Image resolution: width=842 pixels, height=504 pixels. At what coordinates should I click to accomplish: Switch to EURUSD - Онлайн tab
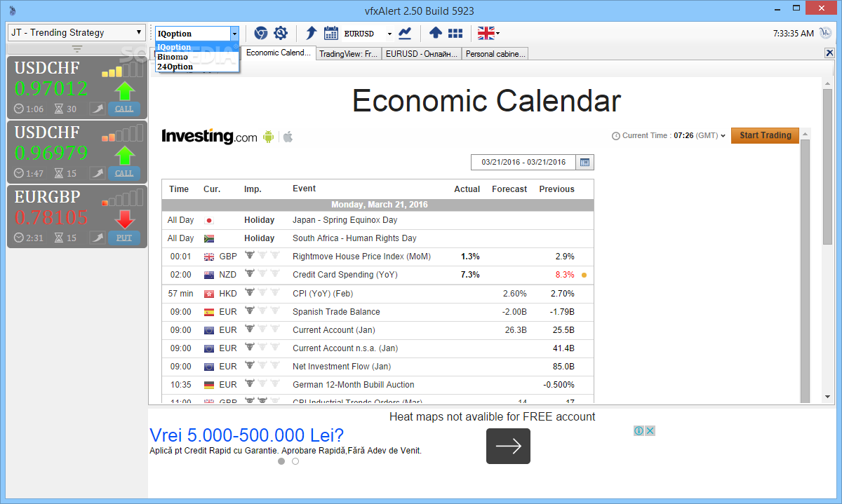[x=421, y=54]
